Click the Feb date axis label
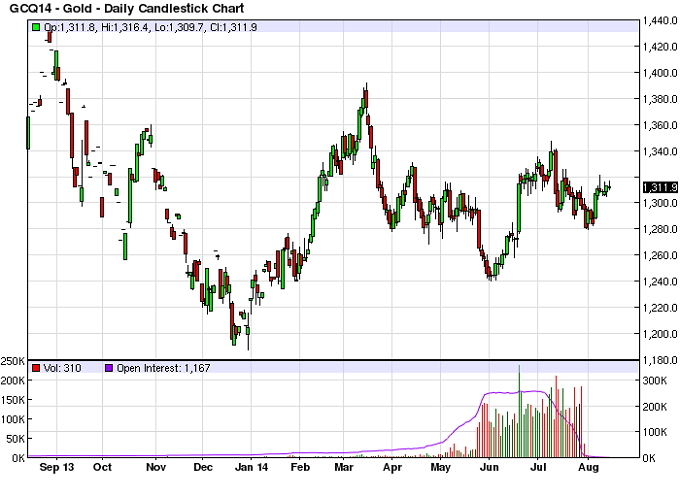680x497 pixels. [300, 468]
